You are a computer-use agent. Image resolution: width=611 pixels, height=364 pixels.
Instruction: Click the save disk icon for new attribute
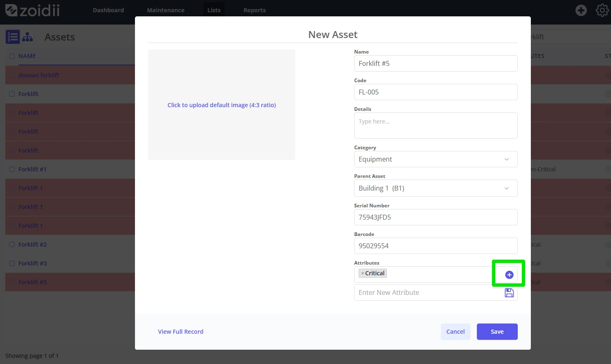[509, 292]
